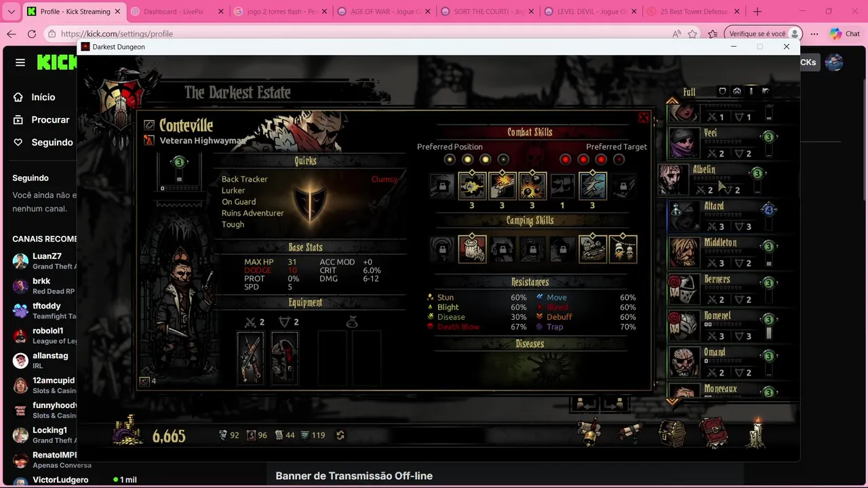Open Procurar in Kick sidebar
Image resolution: width=868 pixels, height=488 pixels.
pyautogui.click(x=50, y=119)
